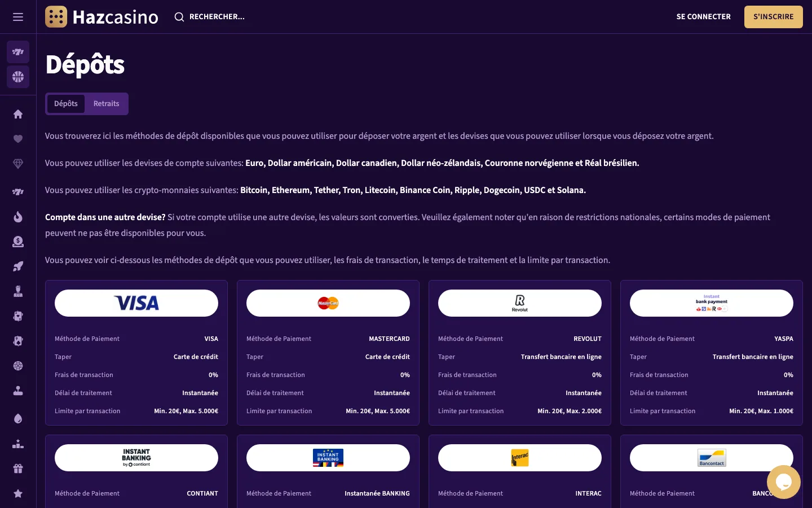Open the leaderboard podium icon
Viewport: 812px width, 508px height.
tap(18, 444)
